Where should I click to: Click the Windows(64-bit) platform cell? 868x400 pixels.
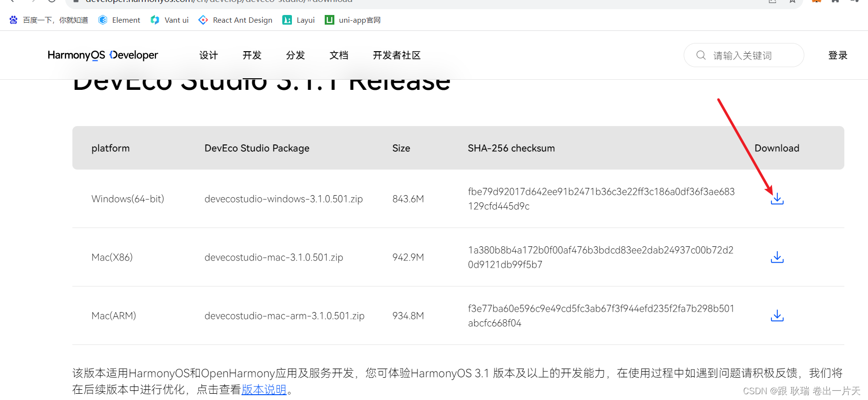(128, 199)
